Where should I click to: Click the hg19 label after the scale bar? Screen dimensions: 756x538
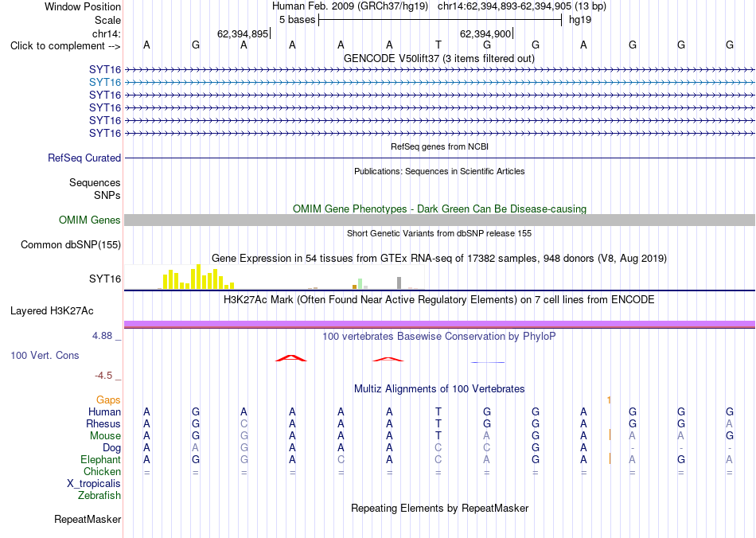[x=580, y=20]
